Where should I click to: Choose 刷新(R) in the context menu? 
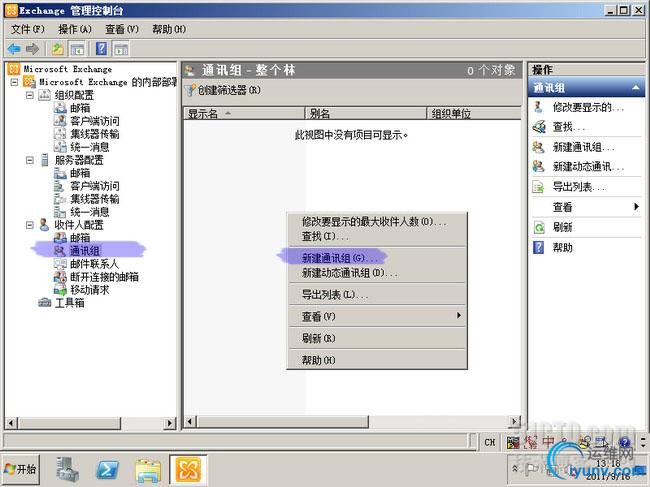pyautogui.click(x=377, y=338)
